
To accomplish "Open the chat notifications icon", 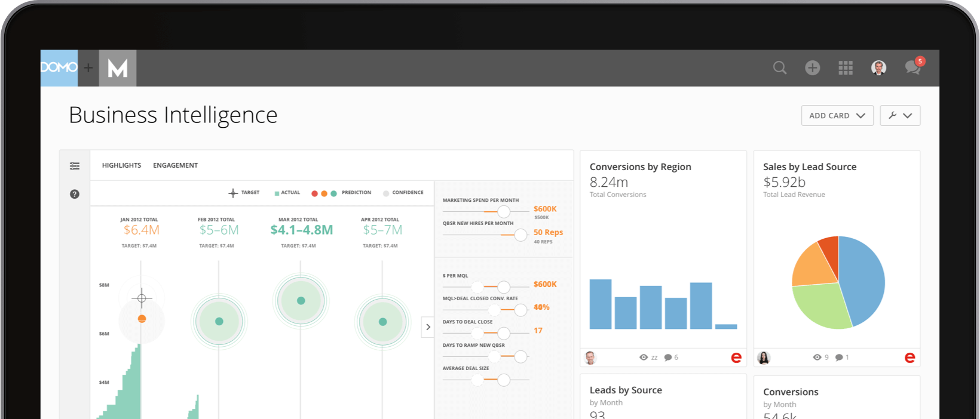I will [913, 67].
